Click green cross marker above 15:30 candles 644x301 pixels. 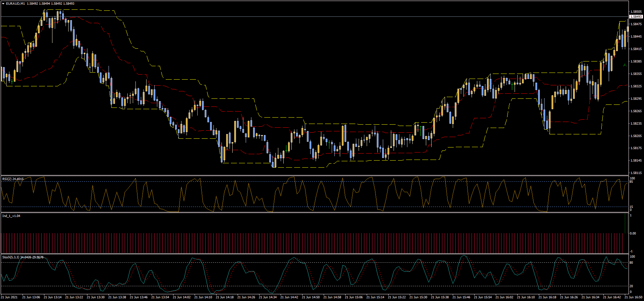click(421, 127)
